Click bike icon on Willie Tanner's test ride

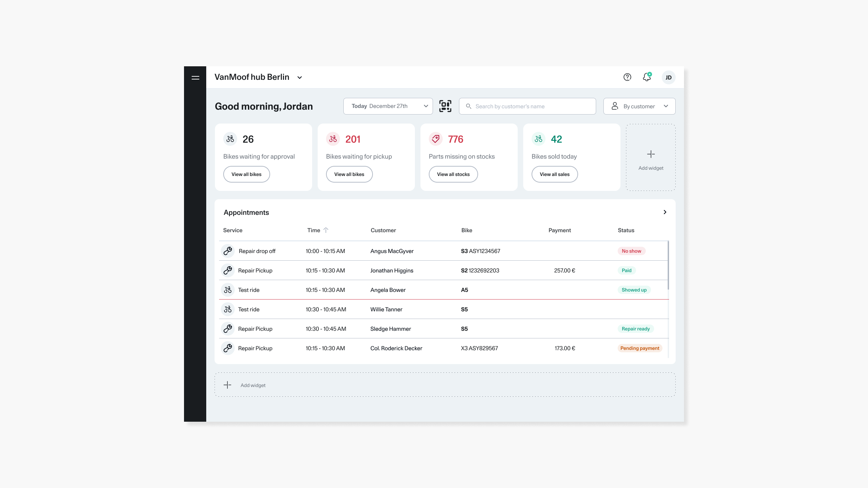[x=228, y=309]
